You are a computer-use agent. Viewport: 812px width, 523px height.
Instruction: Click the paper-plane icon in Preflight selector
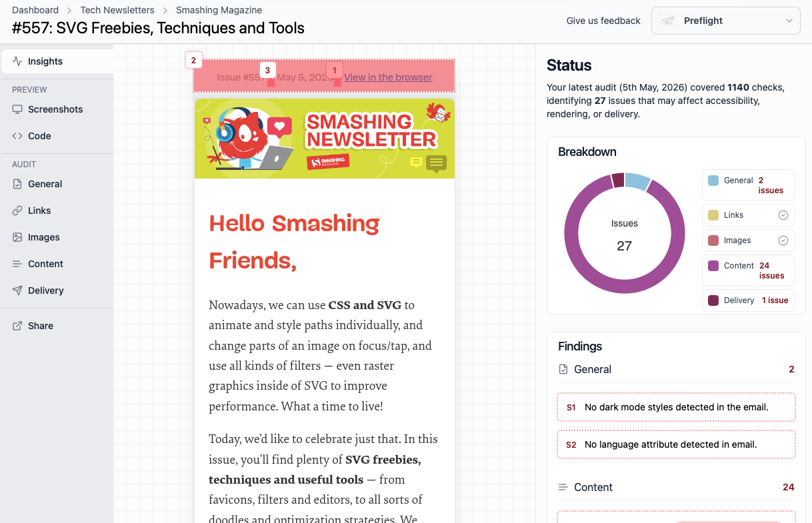pos(667,21)
